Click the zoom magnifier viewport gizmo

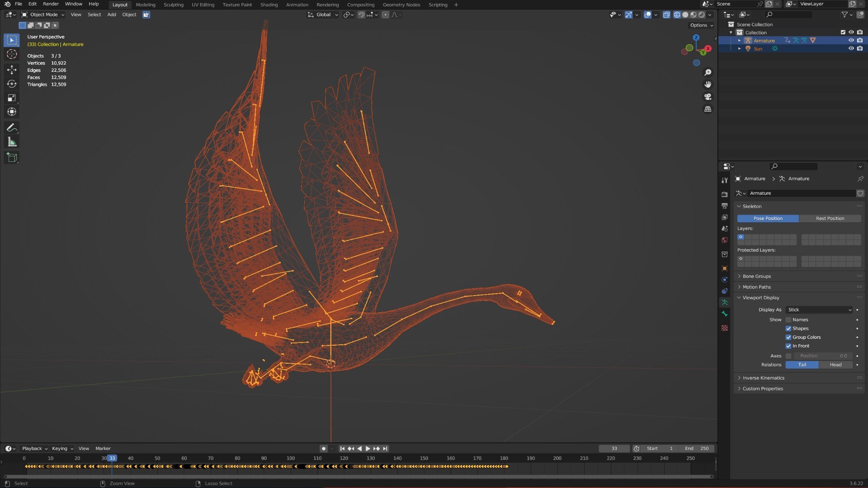(x=708, y=72)
